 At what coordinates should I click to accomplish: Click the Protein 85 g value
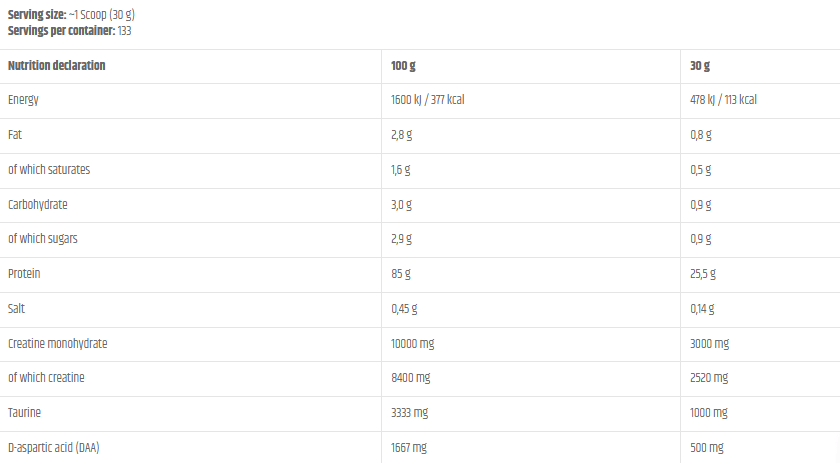(x=400, y=273)
